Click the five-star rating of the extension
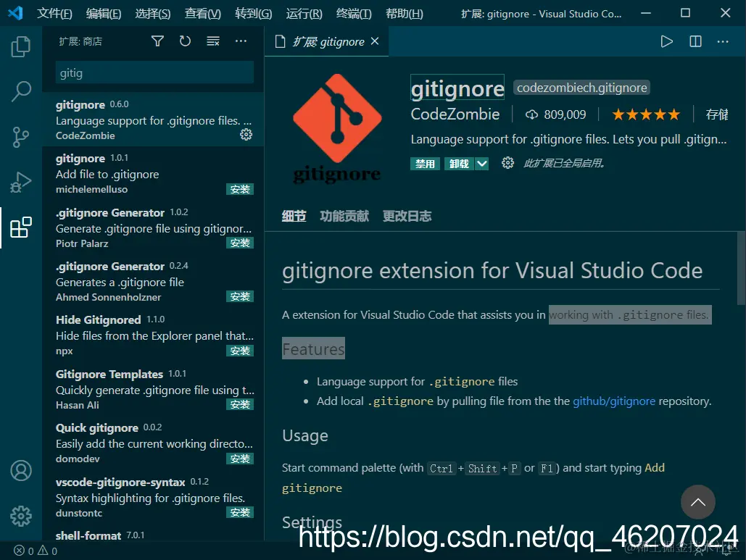The width and height of the screenshot is (746, 560). [x=646, y=114]
